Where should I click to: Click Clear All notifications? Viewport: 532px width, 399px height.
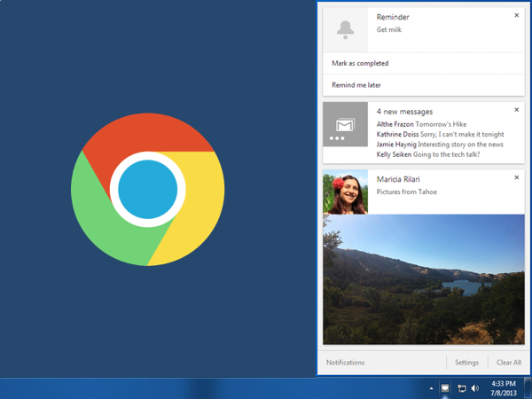tap(509, 363)
